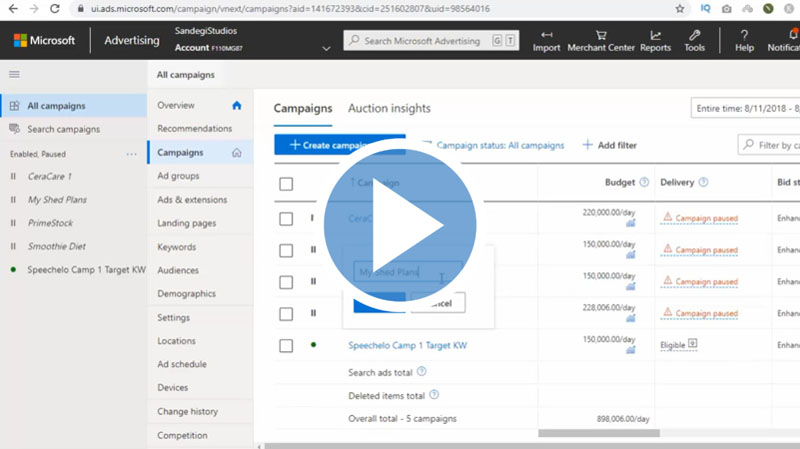Open Change history in the side menu
The width and height of the screenshot is (800, 449).
point(187,411)
